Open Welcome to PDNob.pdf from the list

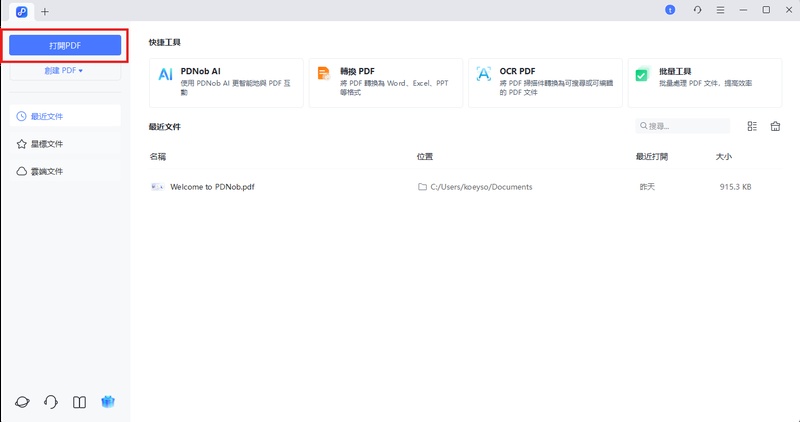[212, 187]
